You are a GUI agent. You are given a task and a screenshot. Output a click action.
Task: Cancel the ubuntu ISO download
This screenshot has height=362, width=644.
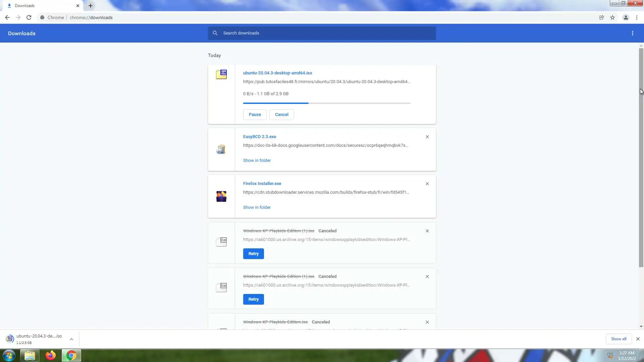281,115
